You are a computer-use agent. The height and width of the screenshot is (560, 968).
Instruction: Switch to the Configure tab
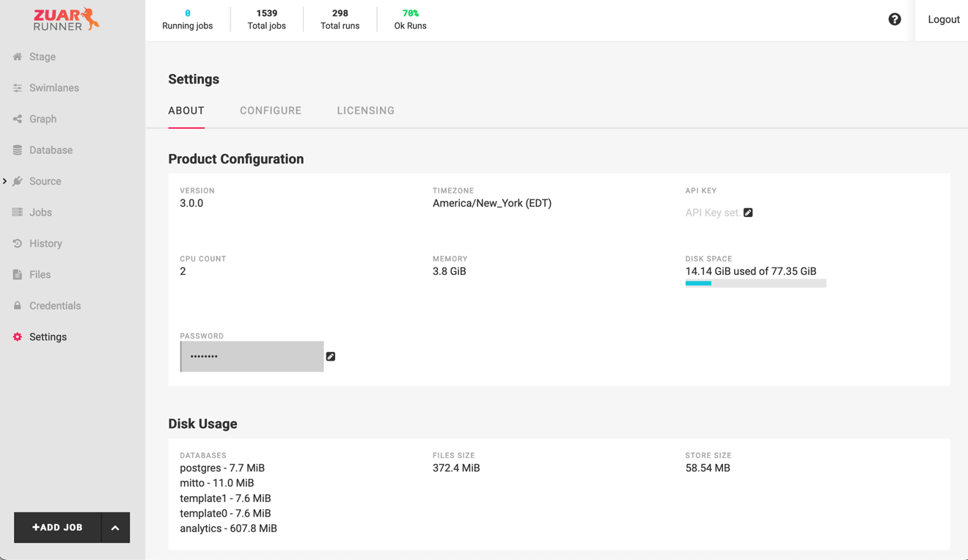[x=271, y=111]
